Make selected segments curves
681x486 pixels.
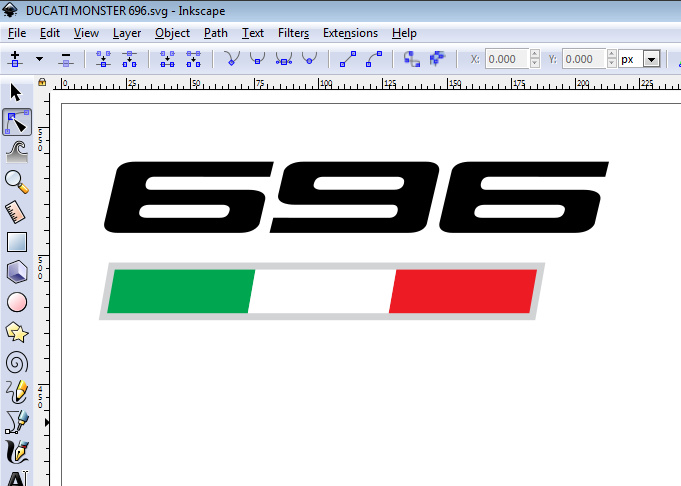point(374,59)
